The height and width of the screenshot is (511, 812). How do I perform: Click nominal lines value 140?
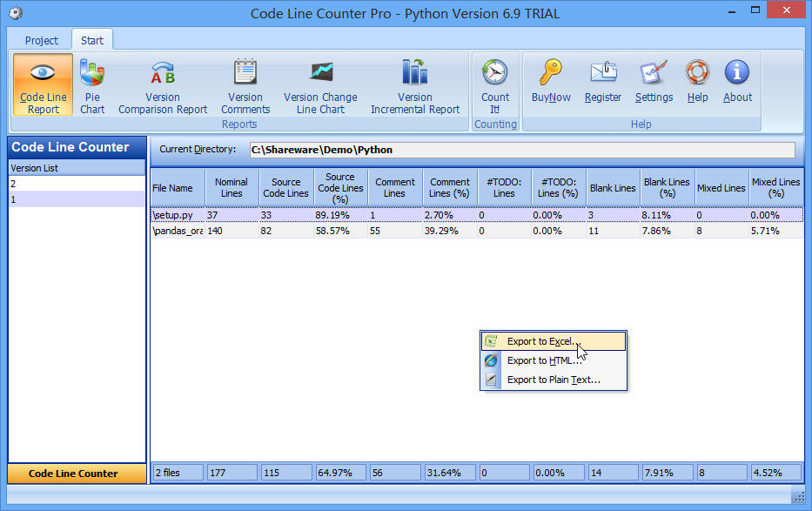tap(232, 231)
